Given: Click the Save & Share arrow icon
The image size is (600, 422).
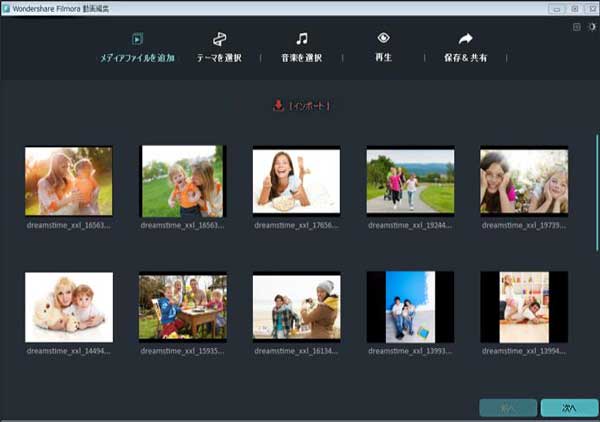Looking at the screenshot, I should point(465,39).
